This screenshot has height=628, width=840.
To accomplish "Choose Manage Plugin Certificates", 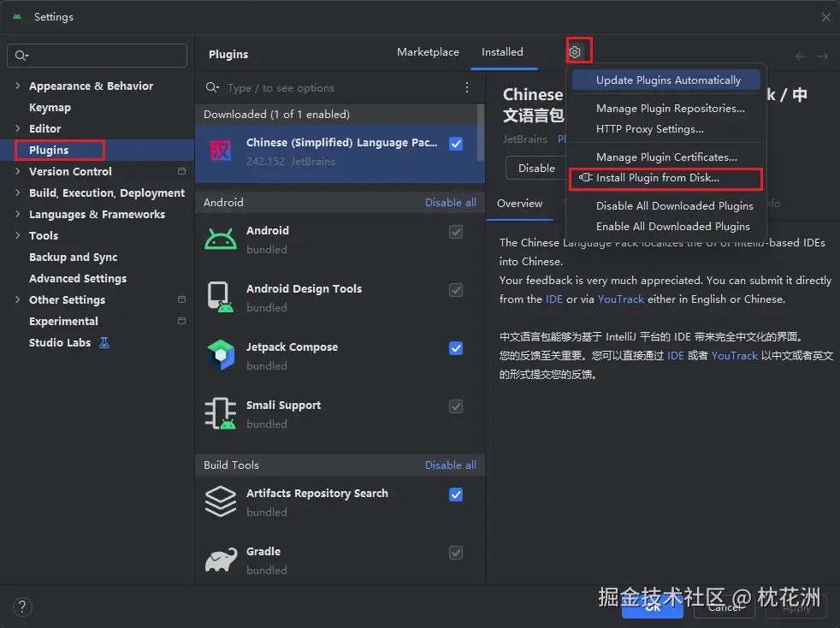I will coord(665,157).
